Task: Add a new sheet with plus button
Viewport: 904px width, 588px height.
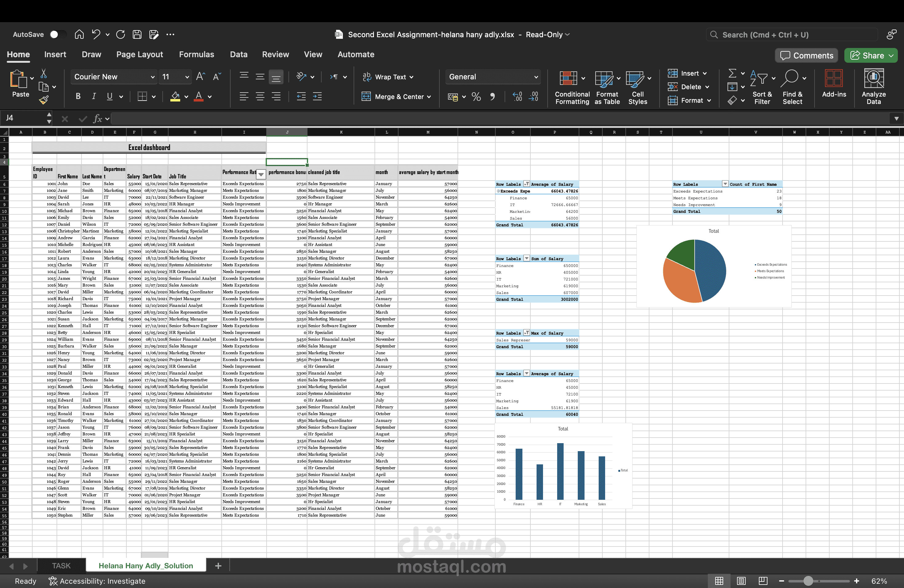Action: coord(218,566)
